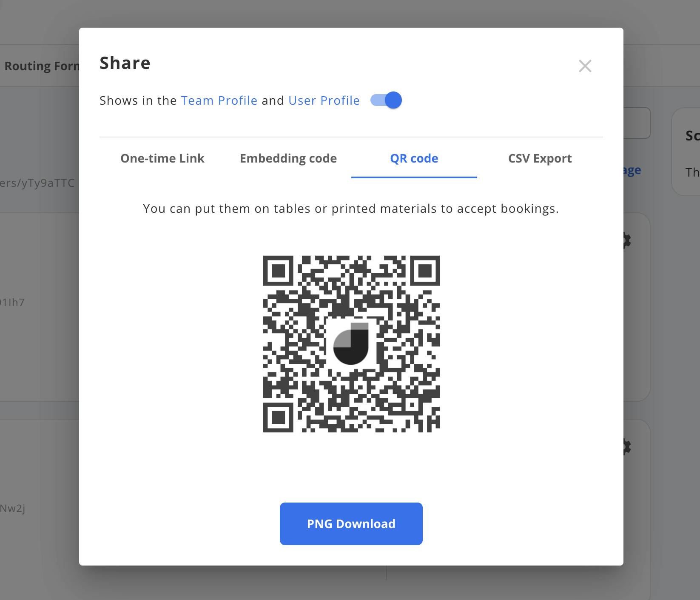This screenshot has width=700, height=600.
Task: Switch to the One-time Link tab
Action: click(162, 158)
